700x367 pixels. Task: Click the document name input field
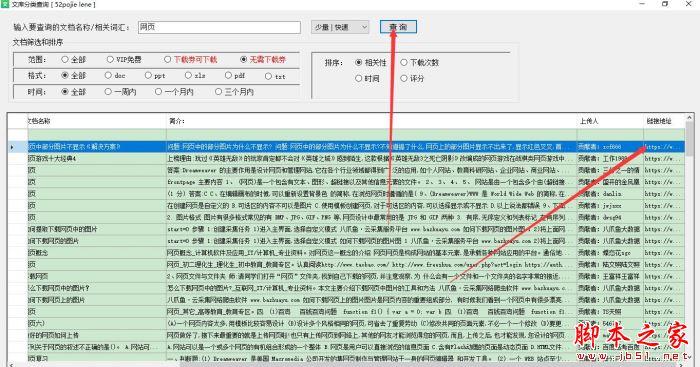pyautogui.click(x=219, y=27)
